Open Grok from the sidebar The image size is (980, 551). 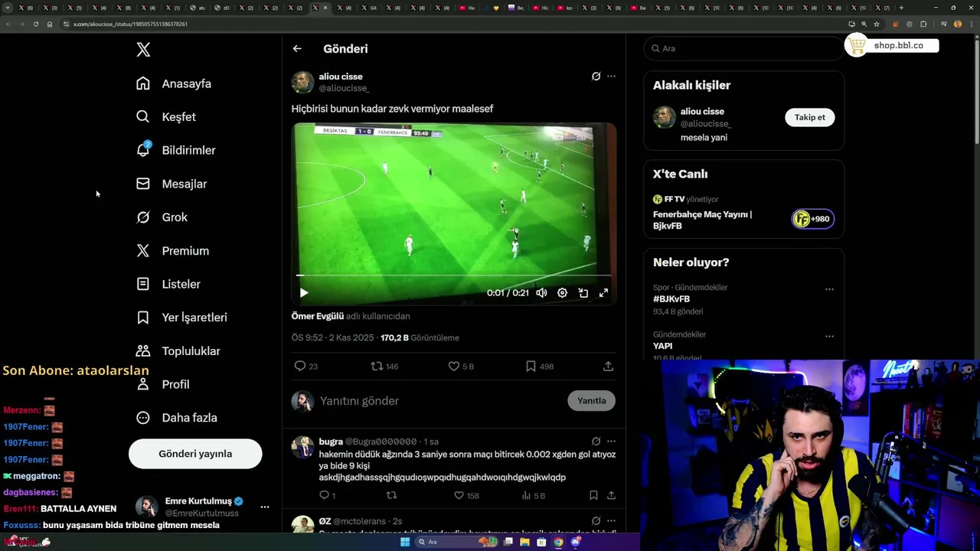pyautogui.click(x=162, y=217)
